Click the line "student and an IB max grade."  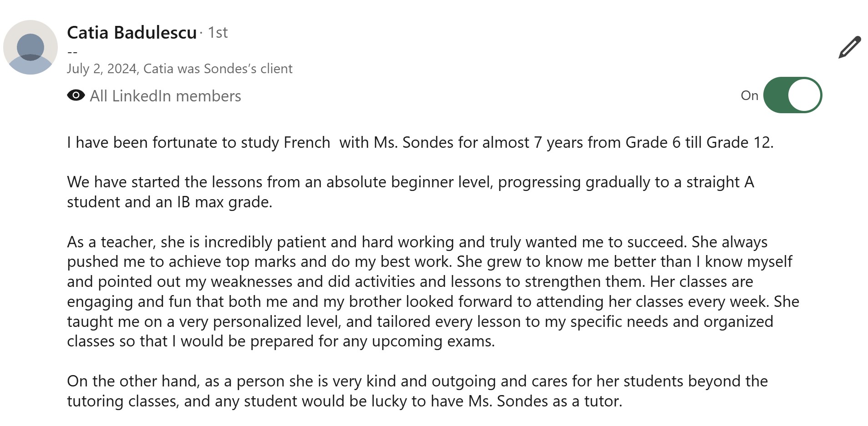(169, 202)
